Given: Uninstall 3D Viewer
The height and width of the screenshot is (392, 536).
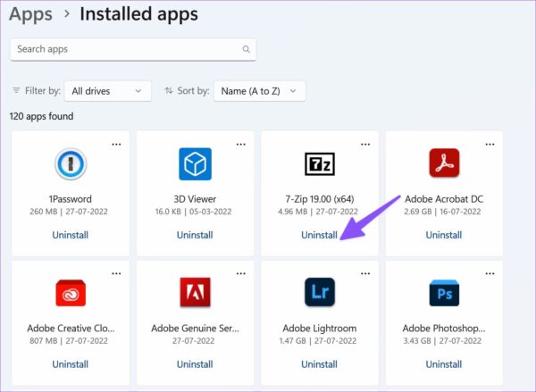Looking at the screenshot, I should point(195,235).
